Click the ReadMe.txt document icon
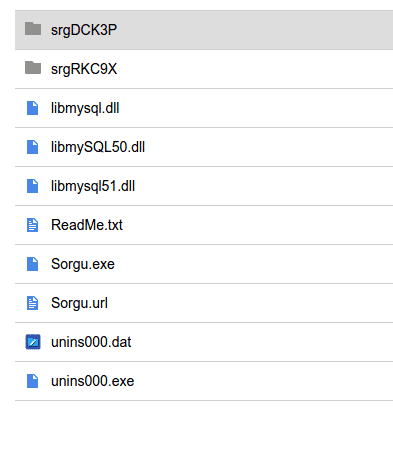 coord(33,225)
